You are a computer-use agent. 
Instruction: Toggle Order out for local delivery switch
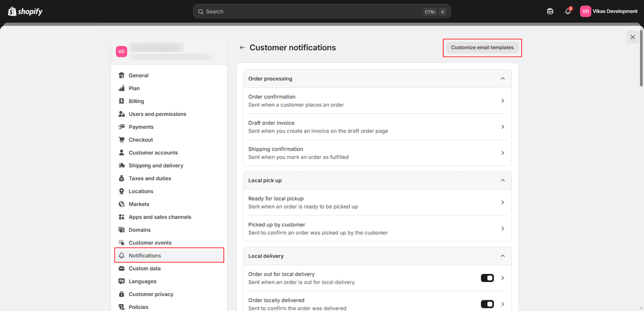click(x=487, y=278)
